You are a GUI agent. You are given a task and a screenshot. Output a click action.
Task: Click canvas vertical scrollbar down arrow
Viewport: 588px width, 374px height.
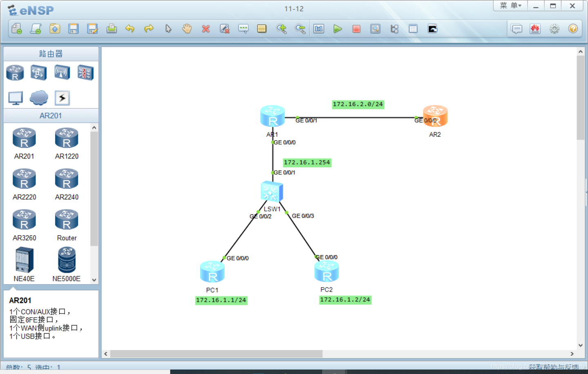pyautogui.click(x=580, y=345)
